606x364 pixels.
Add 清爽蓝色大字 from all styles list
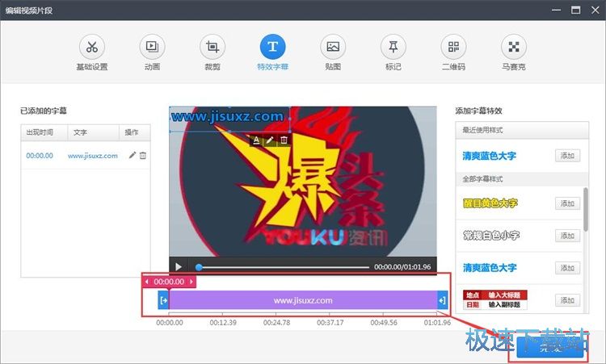[567, 268]
